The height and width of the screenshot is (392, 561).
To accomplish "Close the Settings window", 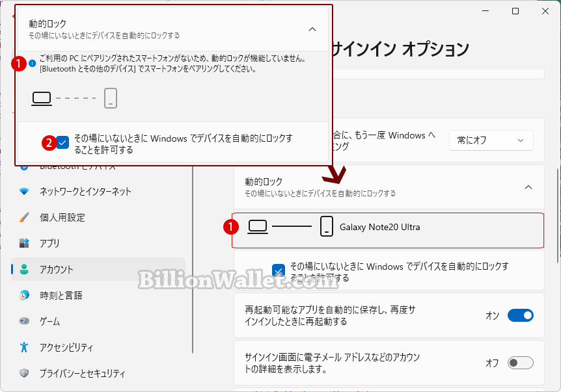I will 545,11.
